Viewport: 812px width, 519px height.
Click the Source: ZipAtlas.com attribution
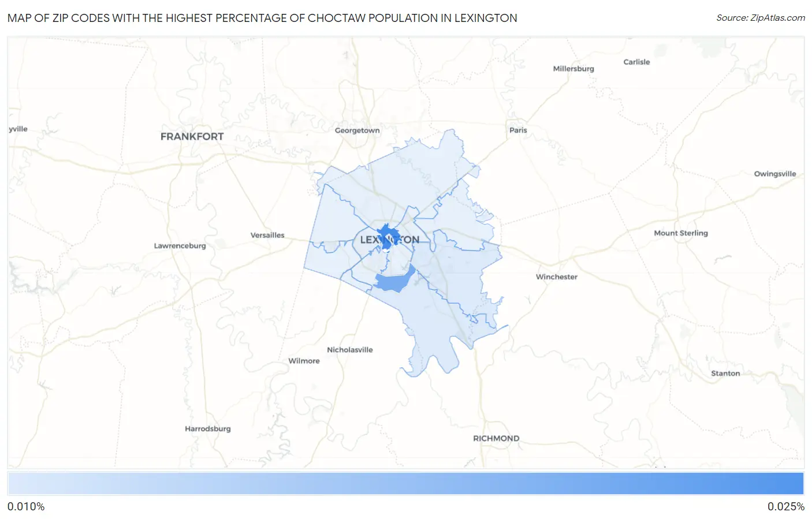(761, 18)
